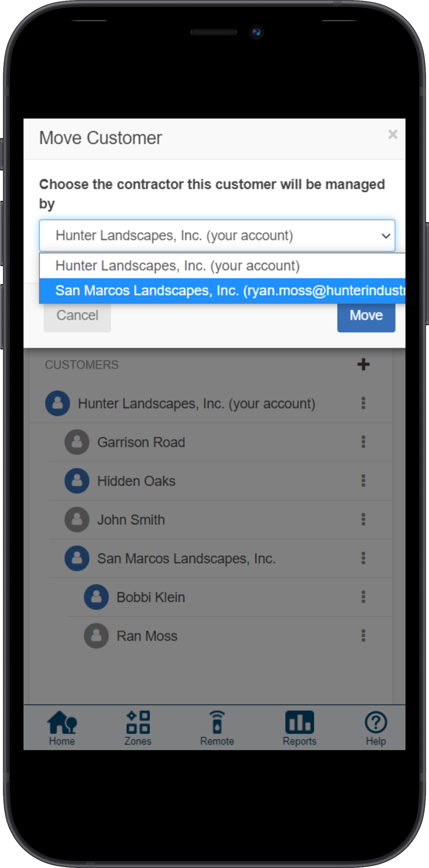Select San Marcos Landscapes, Inc. option
The height and width of the screenshot is (868, 429).
222,290
